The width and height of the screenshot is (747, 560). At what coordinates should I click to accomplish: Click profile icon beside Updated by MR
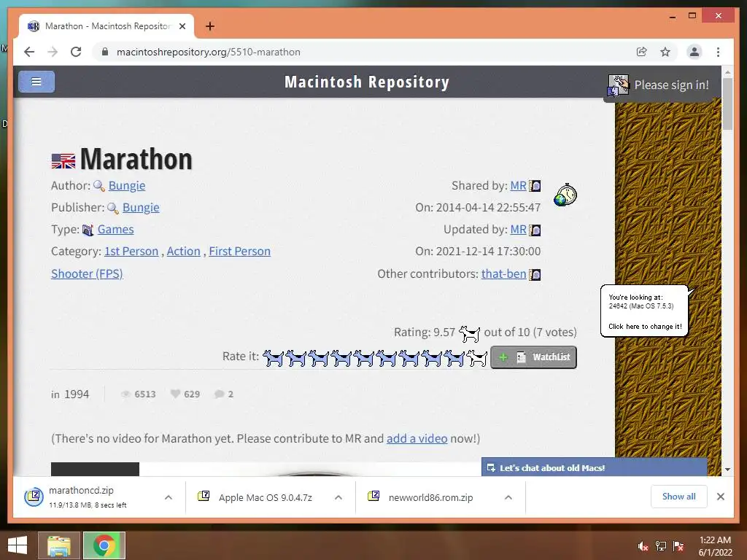point(535,230)
